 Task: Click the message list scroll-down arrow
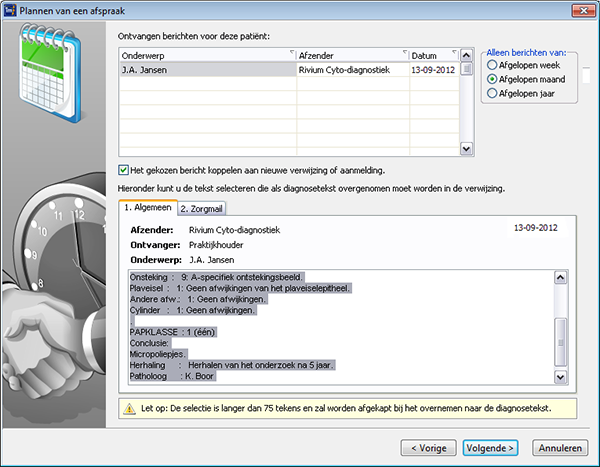click(x=466, y=149)
